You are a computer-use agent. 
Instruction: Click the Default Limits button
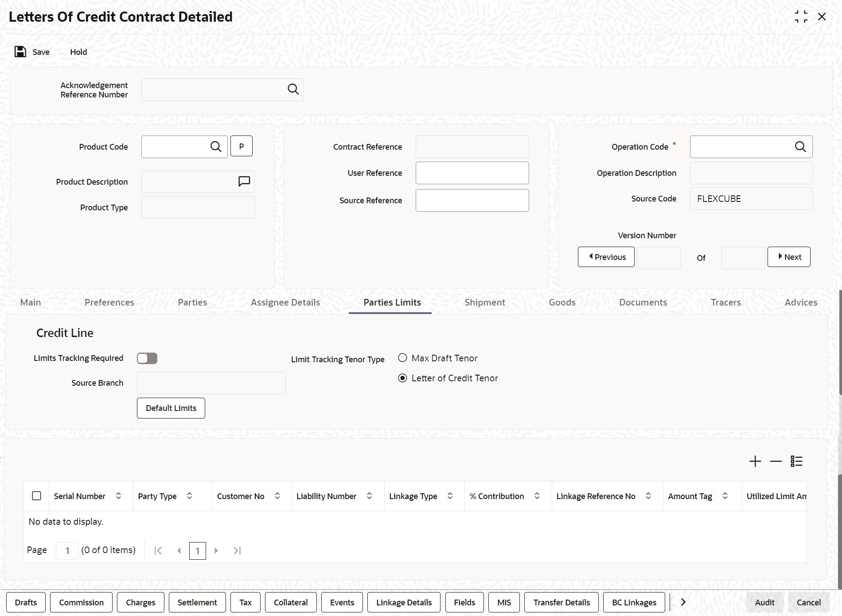(x=171, y=408)
